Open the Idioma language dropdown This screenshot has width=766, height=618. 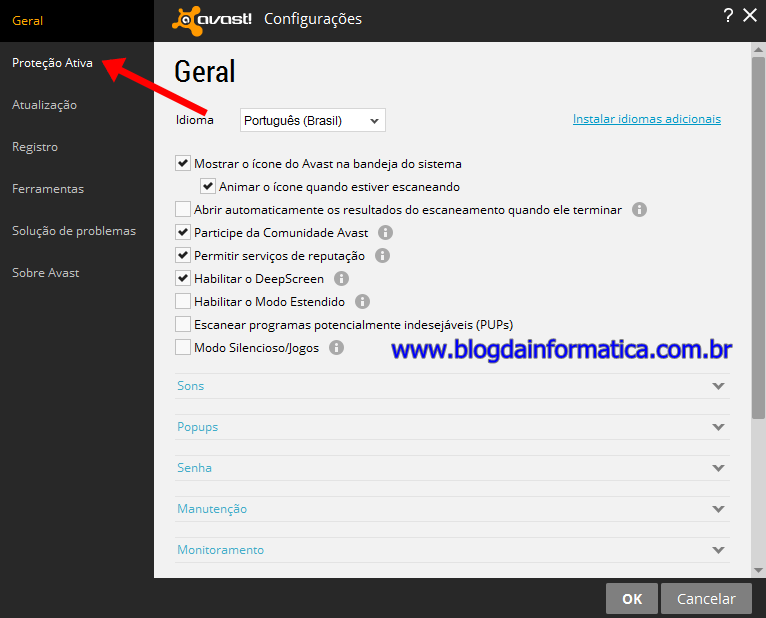point(313,120)
